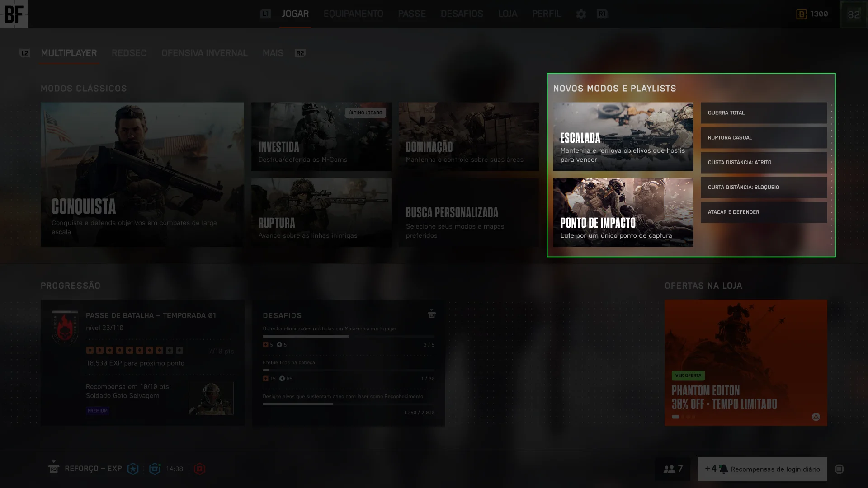Select the REDSEC sub-tab

tap(129, 53)
